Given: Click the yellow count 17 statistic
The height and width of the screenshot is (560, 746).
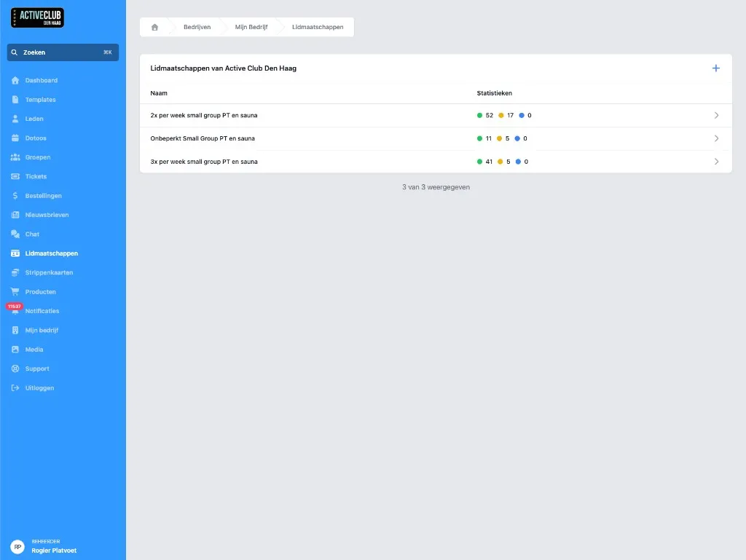Looking at the screenshot, I should (x=506, y=116).
